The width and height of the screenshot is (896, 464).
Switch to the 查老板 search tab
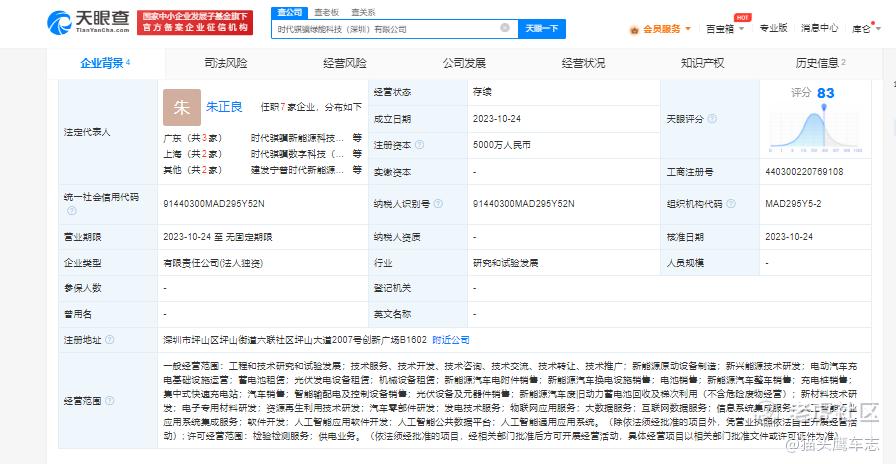point(326,13)
